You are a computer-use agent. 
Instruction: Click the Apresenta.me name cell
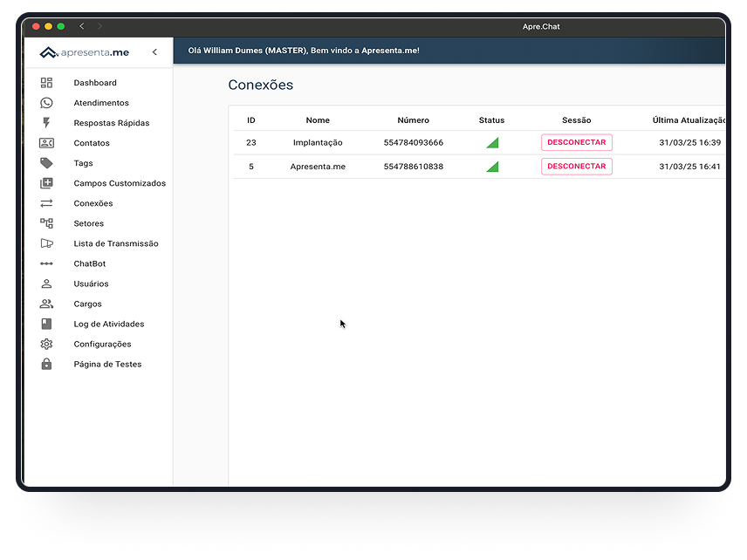(x=318, y=167)
